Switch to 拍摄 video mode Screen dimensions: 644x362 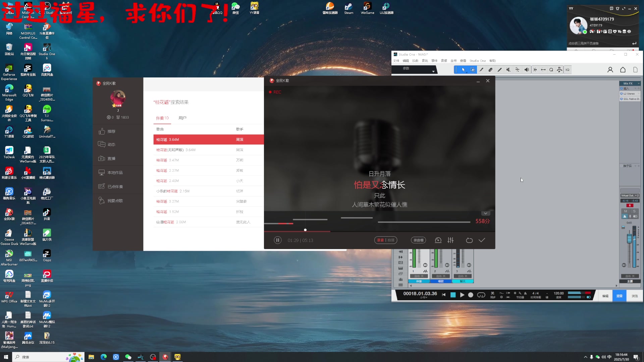pos(391,240)
